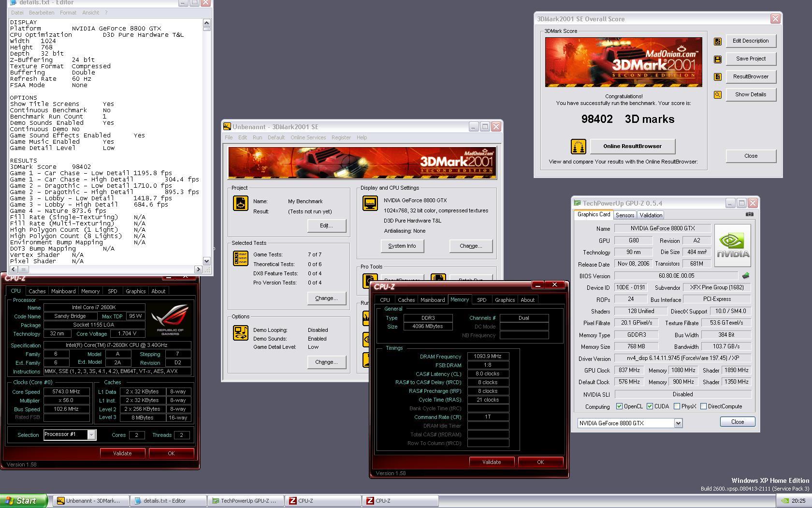The image size is (812, 508).
Task: Click the NVIDIA logo in GPU-Z
Action: click(733, 245)
